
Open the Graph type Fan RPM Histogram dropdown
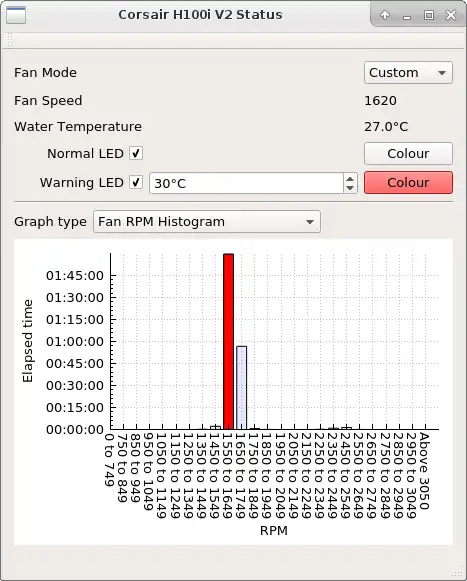[207, 222]
